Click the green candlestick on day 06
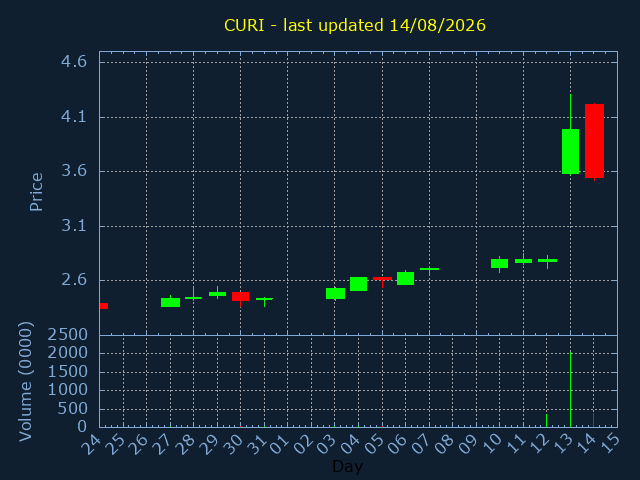The width and height of the screenshot is (640, 480). 405,278
